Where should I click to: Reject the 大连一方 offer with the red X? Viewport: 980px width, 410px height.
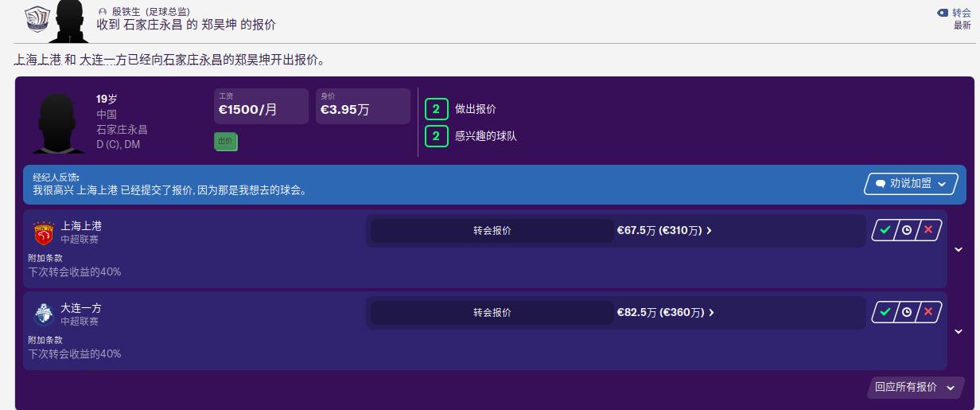928,312
